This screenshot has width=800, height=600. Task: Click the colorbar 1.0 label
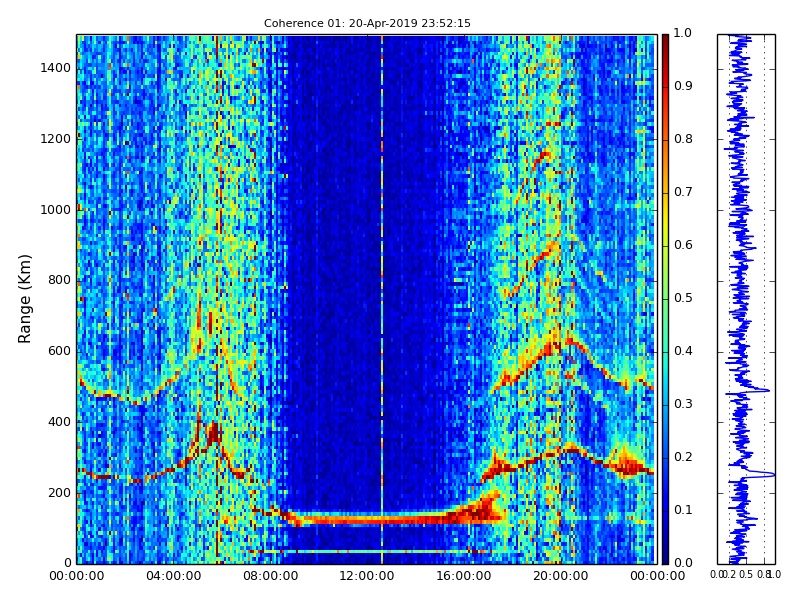click(x=683, y=33)
